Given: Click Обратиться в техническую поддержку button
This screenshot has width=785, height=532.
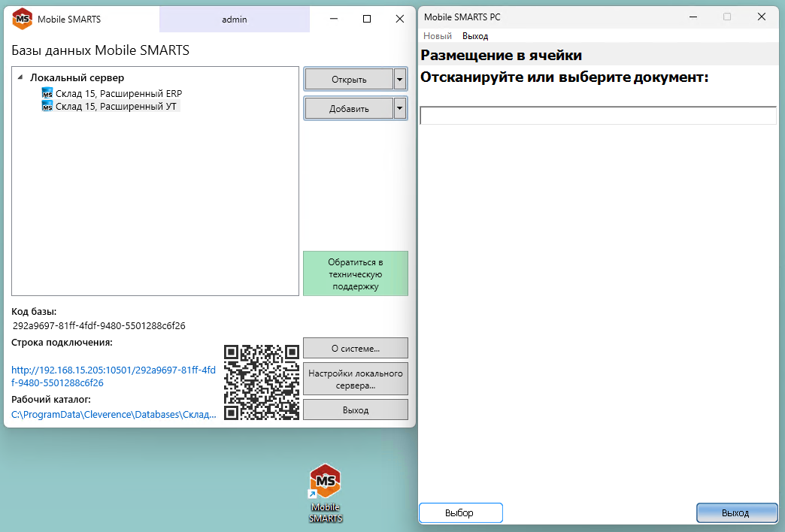Looking at the screenshot, I should tap(356, 274).
